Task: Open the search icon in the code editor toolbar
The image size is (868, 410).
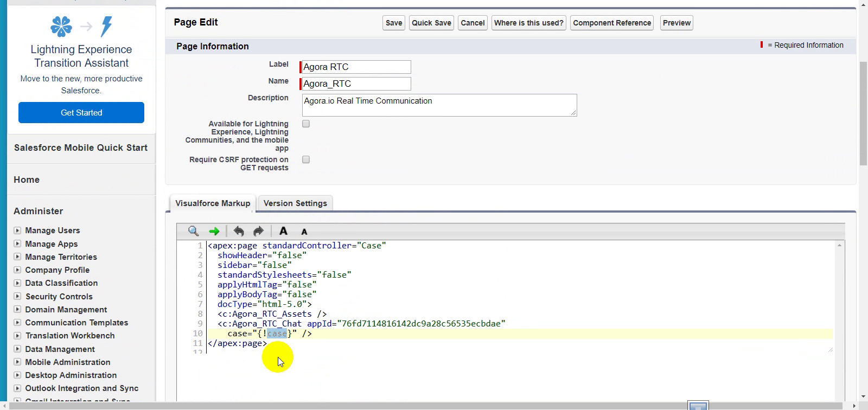Action: 193,231
